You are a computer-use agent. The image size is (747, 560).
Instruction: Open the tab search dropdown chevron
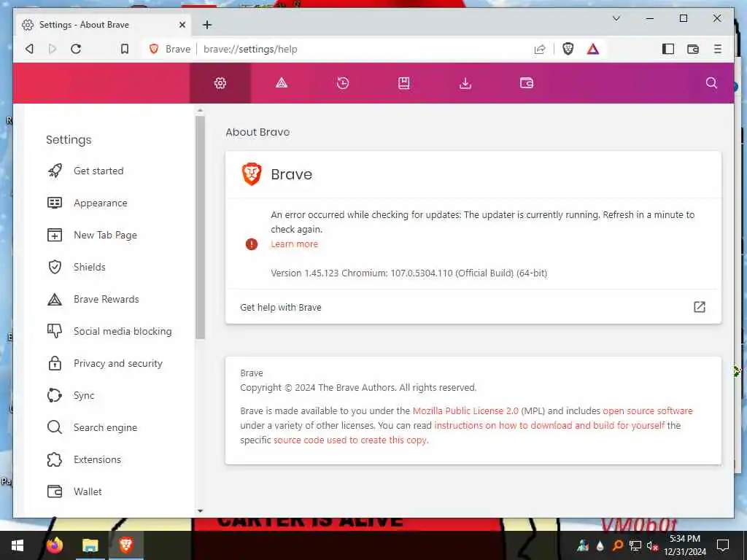coord(616,18)
